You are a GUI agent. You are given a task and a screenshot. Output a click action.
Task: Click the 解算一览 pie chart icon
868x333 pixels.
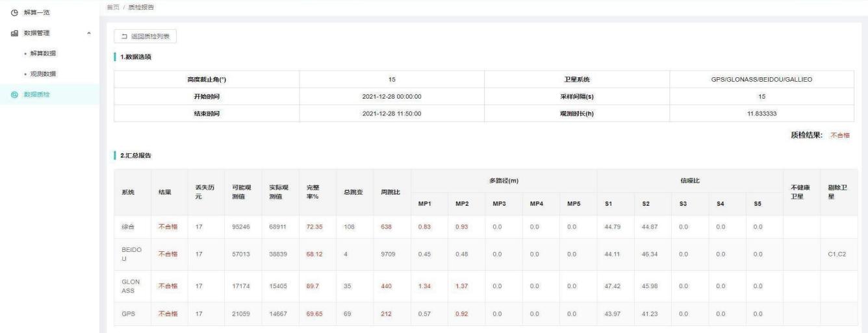(x=14, y=12)
